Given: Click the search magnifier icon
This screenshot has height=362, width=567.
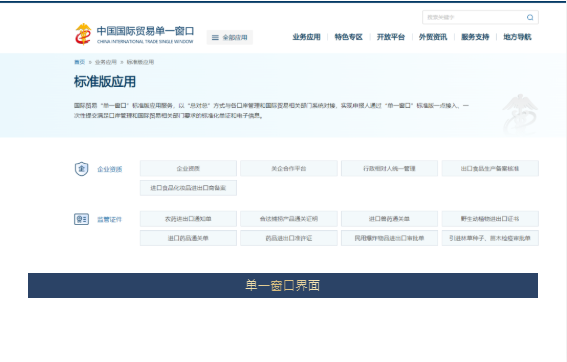Looking at the screenshot, I should click(530, 17).
